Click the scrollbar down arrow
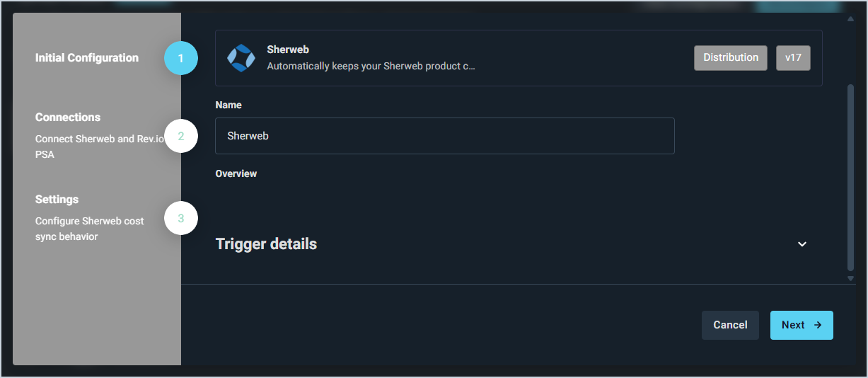This screenshot has width=868, height=378. tap(850, 279)
